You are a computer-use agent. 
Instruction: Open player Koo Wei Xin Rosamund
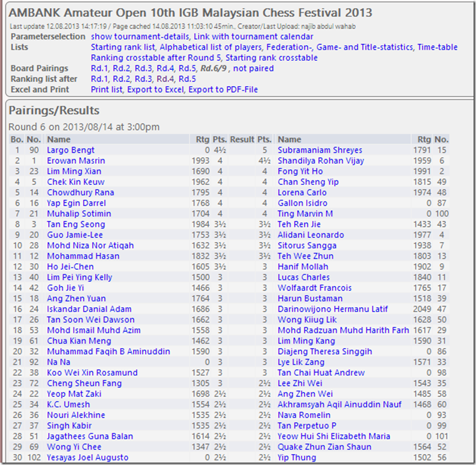tap(92, 373)
